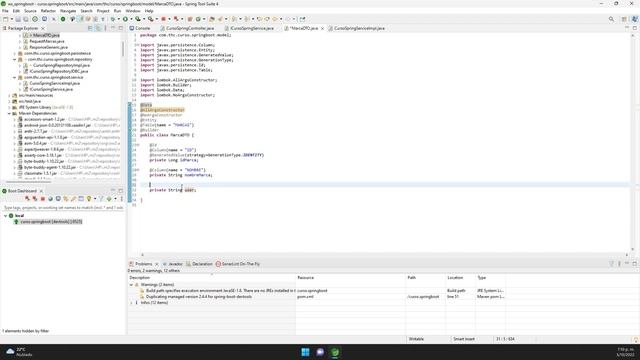
Task: Click the SonarLint On-The-Fly tab icon
Action: (218, 264)
